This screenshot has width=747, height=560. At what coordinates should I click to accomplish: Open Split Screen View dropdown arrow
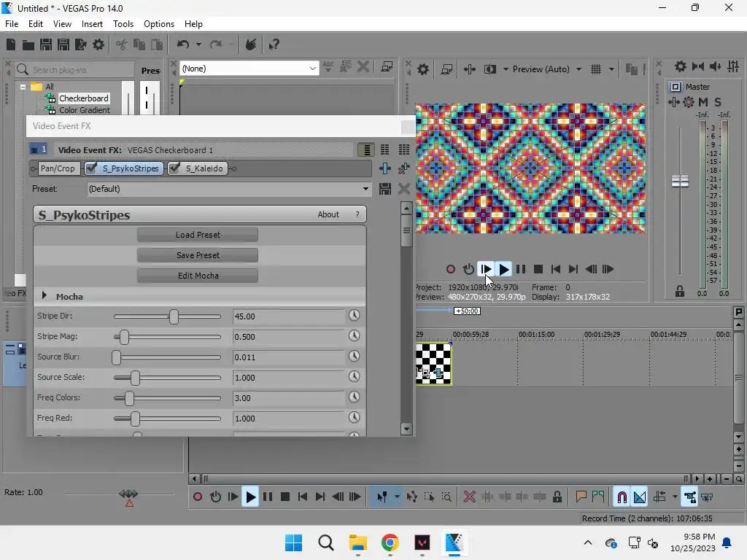506,69
